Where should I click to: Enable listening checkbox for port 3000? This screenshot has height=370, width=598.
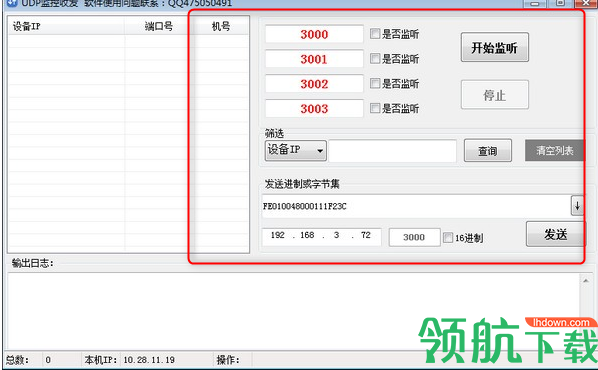click(375, 34)
